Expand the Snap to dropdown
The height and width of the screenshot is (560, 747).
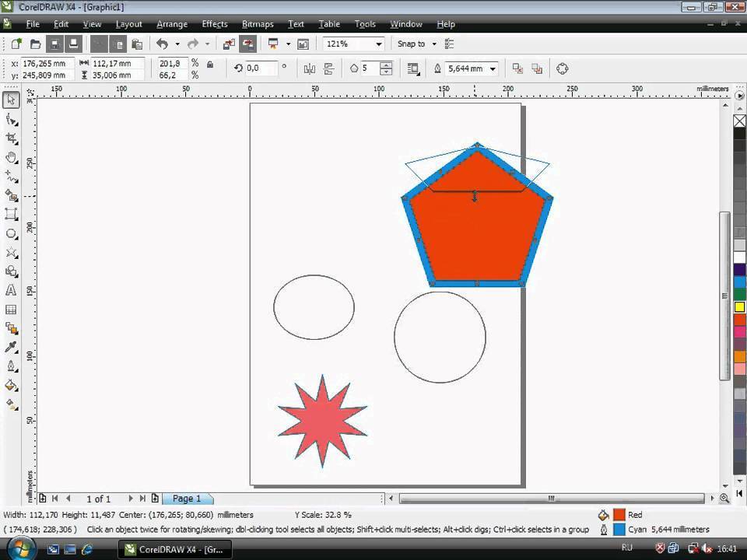coord(434,44)
